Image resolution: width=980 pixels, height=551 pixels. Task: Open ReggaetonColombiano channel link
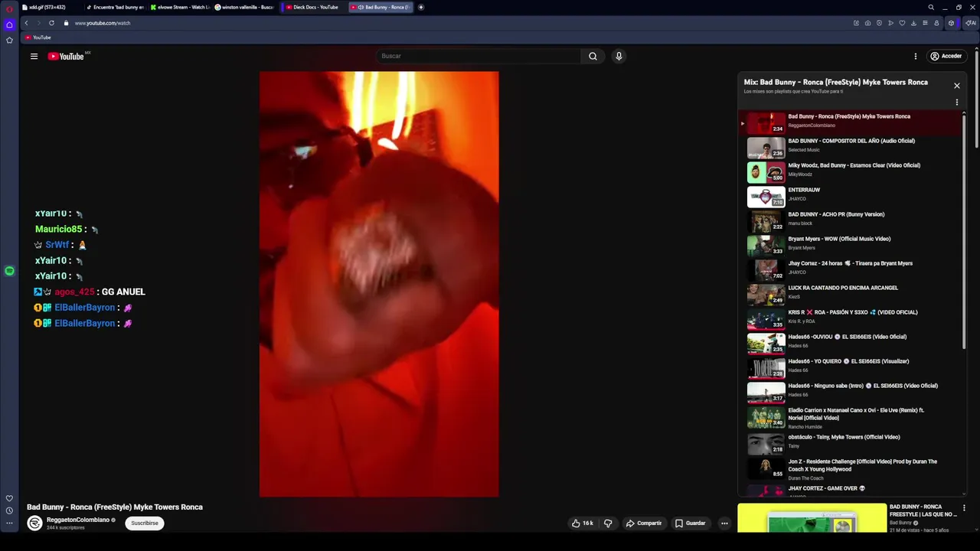[78, 520]
